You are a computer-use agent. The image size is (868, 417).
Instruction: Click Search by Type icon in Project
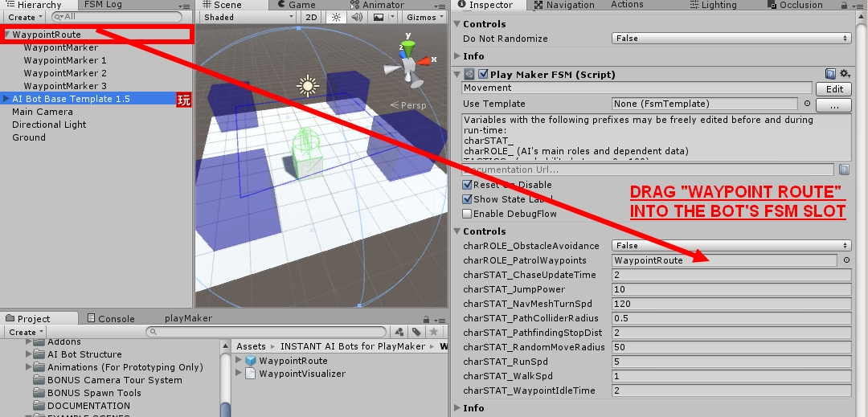pyautogui.click(x=399, y=332)
